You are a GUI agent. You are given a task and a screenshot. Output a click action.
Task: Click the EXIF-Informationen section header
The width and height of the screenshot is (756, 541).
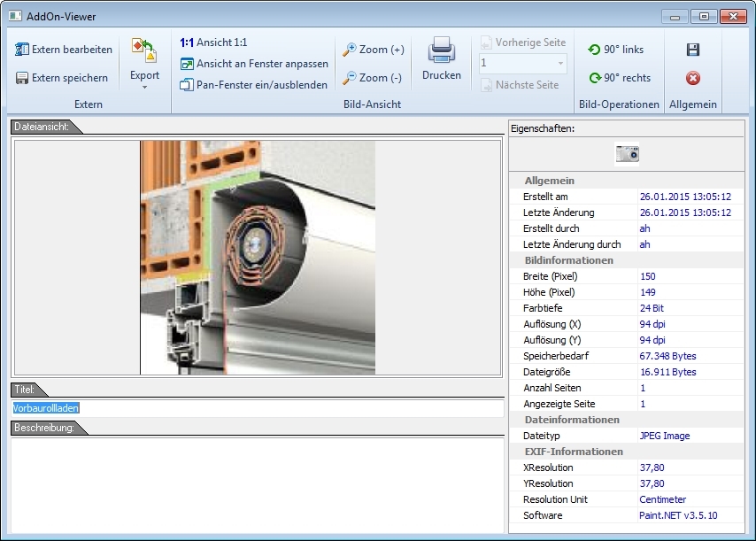click(x=574, y=452)
